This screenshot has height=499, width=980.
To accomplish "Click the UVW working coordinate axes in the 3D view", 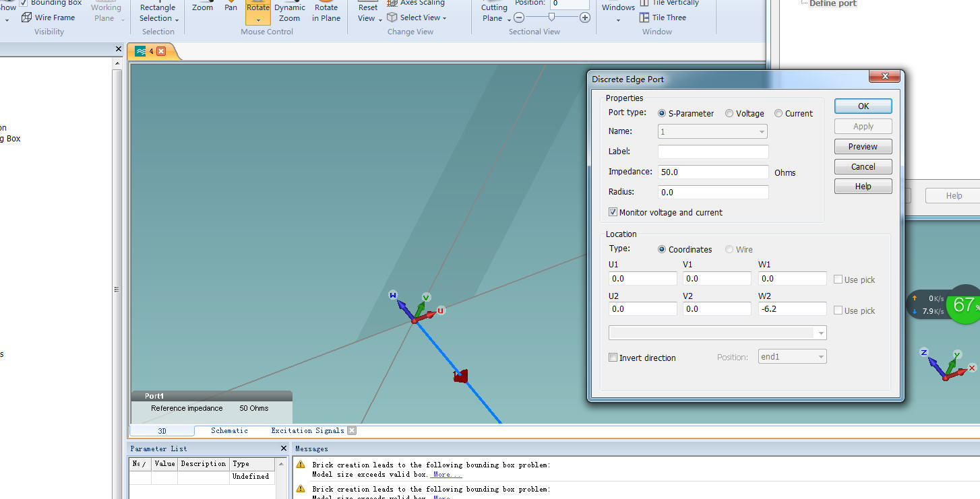I will (417, 308).
